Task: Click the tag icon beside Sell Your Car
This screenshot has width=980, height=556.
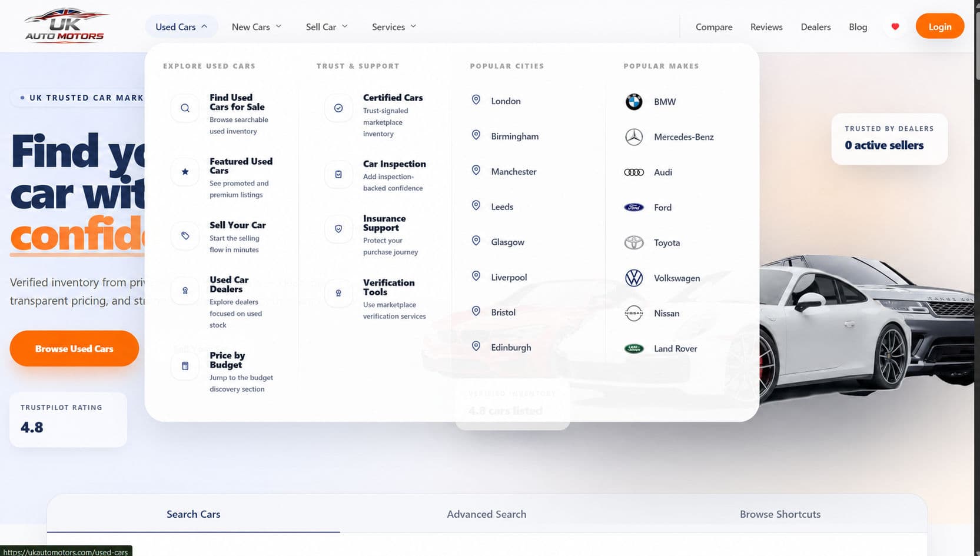Action: (x=185, y=235)
